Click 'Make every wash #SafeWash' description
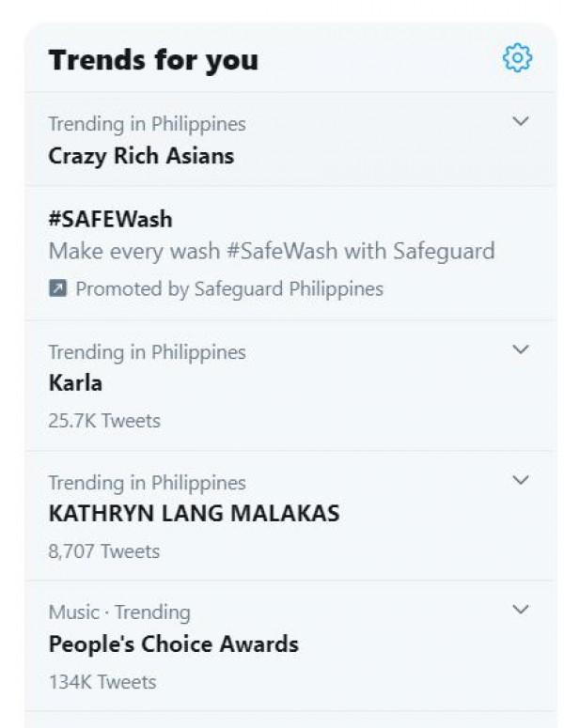This screenshot has width=564, height=728. 271,252
